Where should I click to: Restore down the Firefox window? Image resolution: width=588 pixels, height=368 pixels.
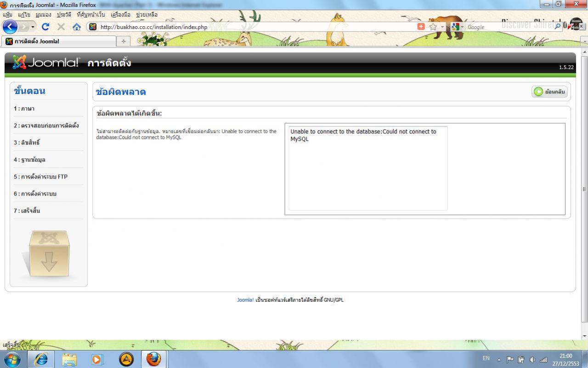tap(559, 4)
